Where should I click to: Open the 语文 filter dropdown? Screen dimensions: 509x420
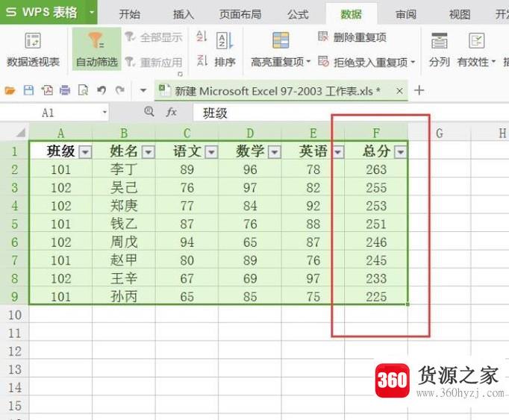point(211,151)
